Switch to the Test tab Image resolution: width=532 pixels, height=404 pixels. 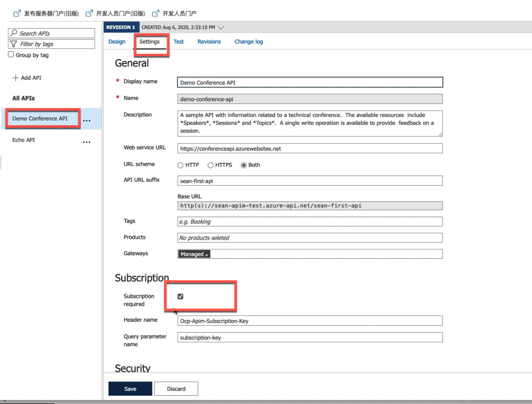pyautogui.click(x=178, y=42)
